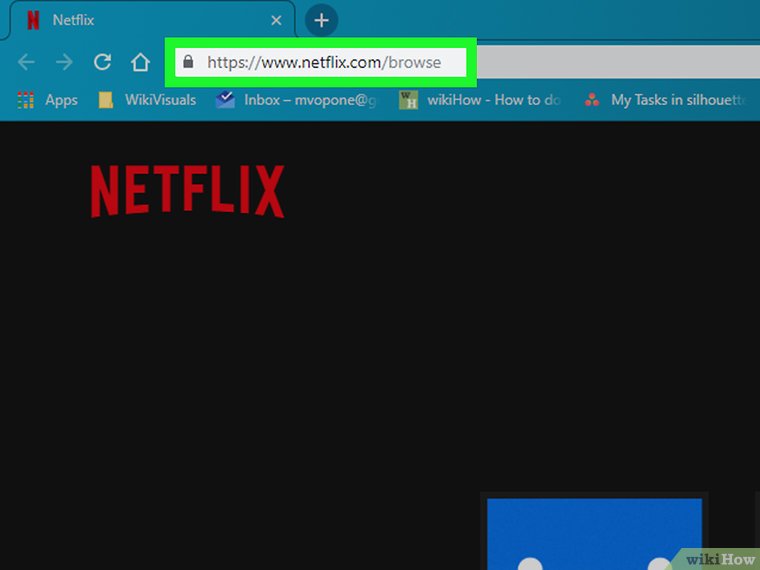This screenshot has height=570, width=760.
Task: Open a new tab with the plus button
Action: [321, 20]
